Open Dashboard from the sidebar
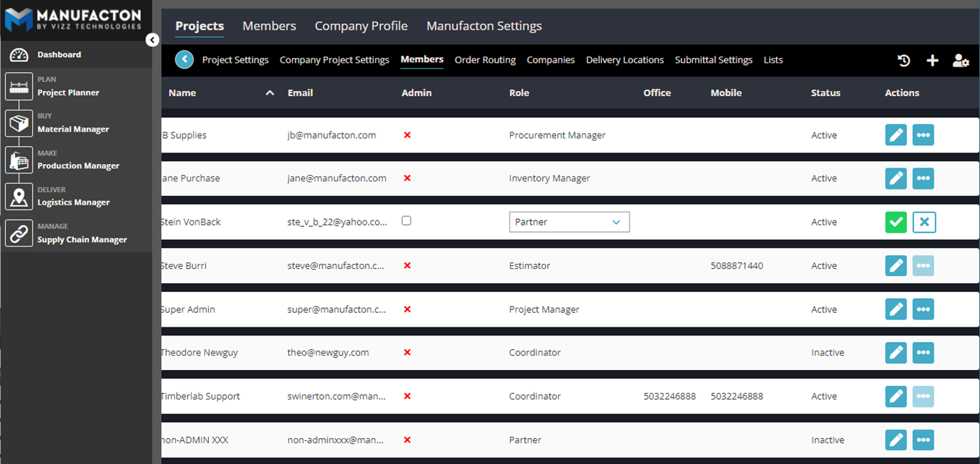 (59, 55)
